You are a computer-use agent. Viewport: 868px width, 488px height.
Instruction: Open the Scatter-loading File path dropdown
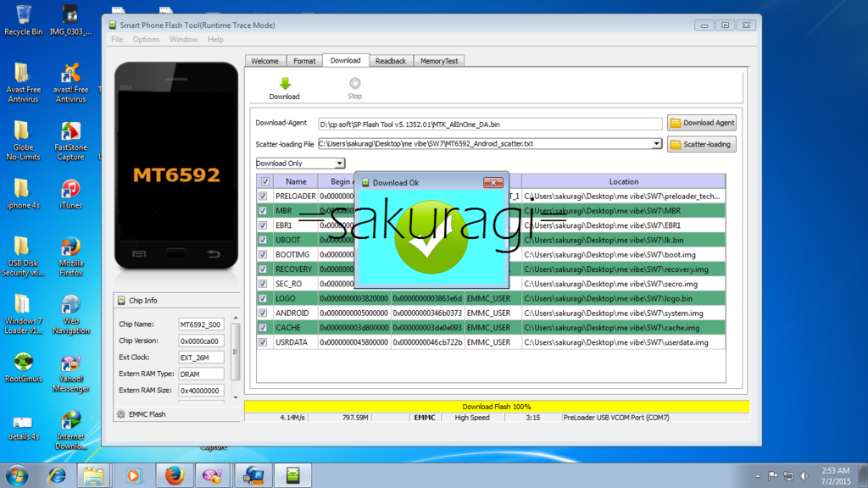coord(656,144)
